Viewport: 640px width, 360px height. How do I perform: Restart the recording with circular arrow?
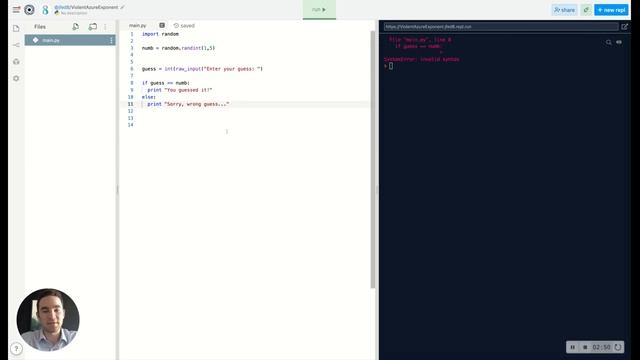point(618,347)
